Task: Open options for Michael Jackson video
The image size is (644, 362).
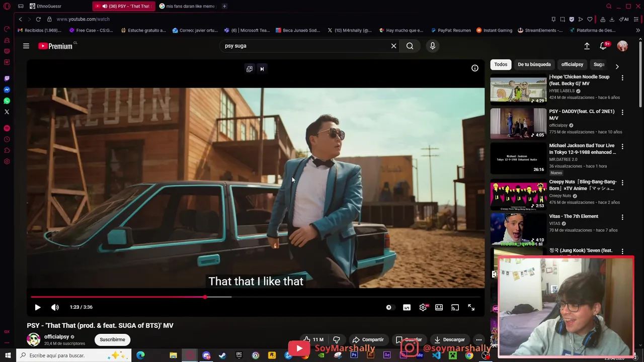Action: (x=622, y=147)
